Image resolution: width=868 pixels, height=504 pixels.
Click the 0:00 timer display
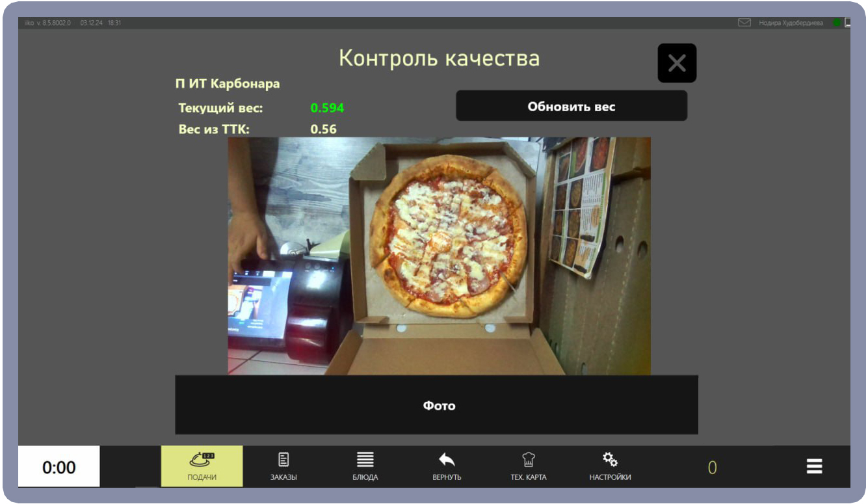[60, 466]
